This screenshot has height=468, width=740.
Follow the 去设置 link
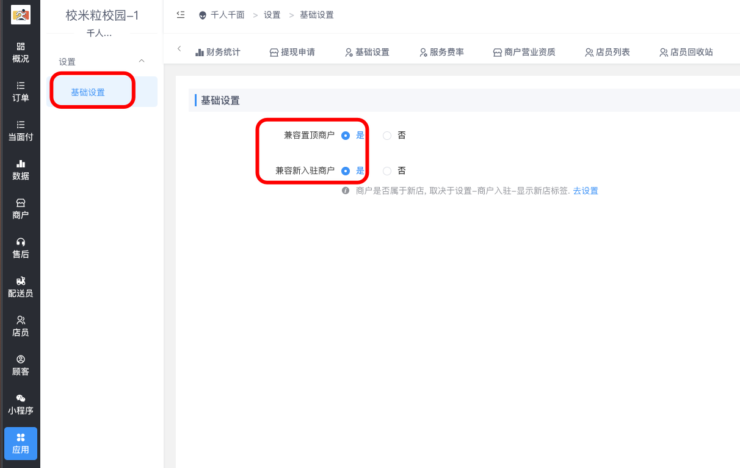585,191
